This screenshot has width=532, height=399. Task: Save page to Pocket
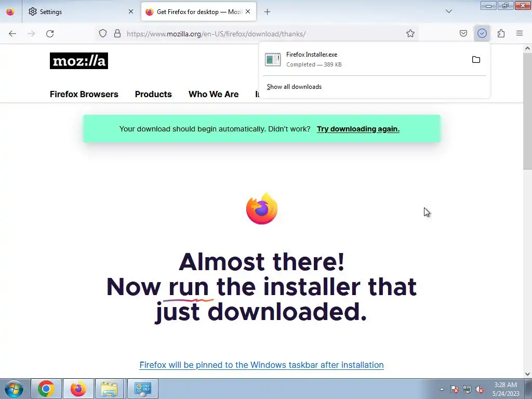point(463,34)
